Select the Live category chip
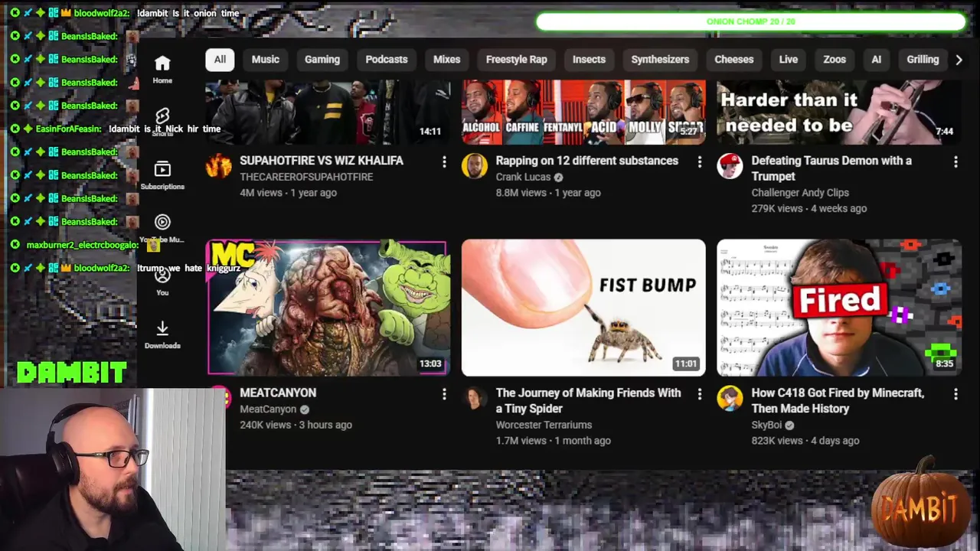The image size is (980, 551). pos(789,60)
